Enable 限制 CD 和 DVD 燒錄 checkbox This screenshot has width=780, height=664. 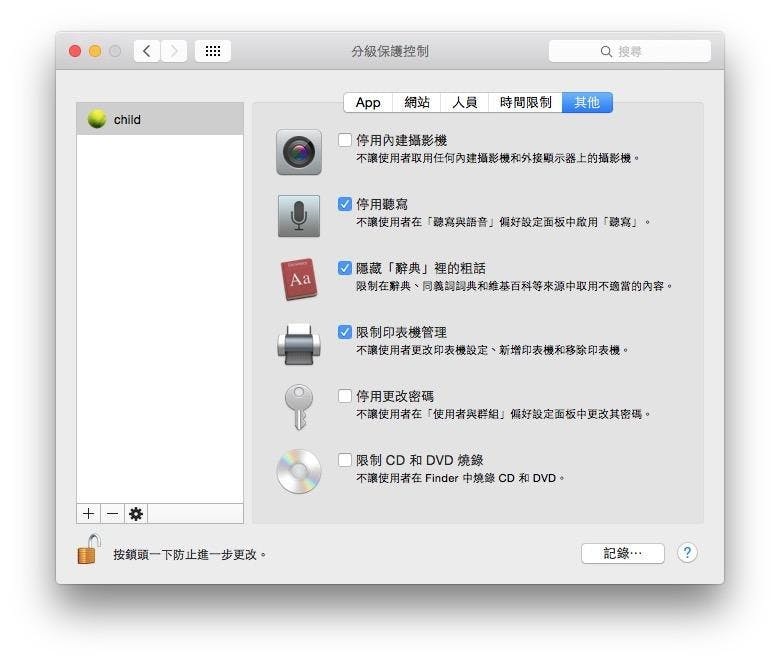(345, 460)
